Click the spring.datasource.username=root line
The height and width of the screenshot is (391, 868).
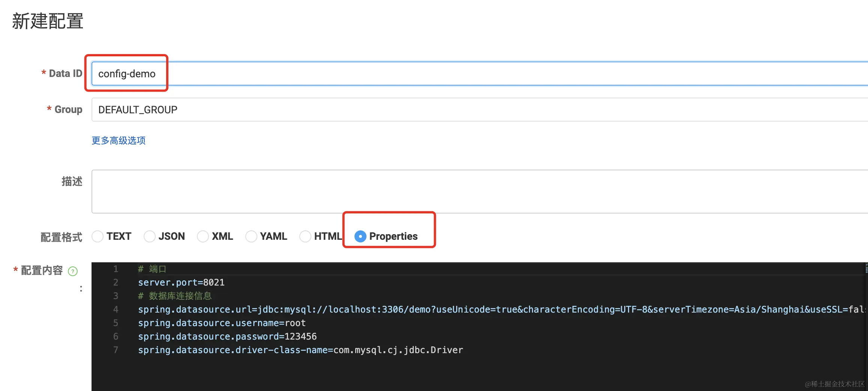pyautogui.click(x=222, y=323)
